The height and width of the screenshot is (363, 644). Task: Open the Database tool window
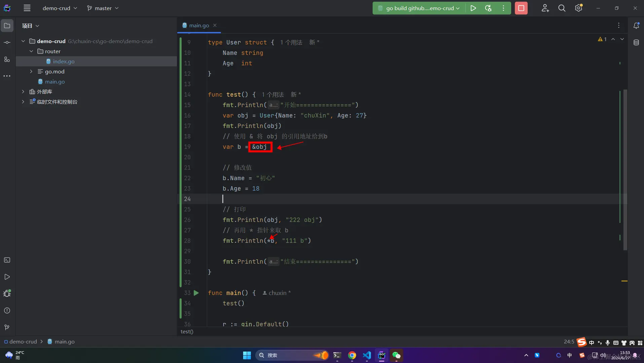tap(636, 42)
